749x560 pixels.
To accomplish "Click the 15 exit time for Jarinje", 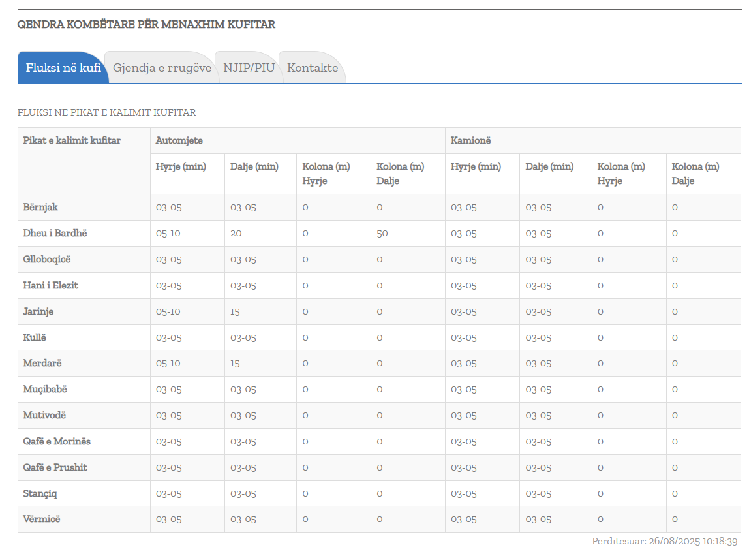I will click(x=235, y=312).
